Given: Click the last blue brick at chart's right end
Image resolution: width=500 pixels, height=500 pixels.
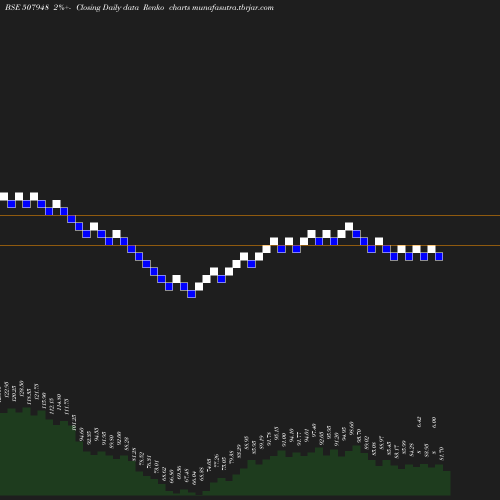Looking at the screenshot, I should point(439,256).
